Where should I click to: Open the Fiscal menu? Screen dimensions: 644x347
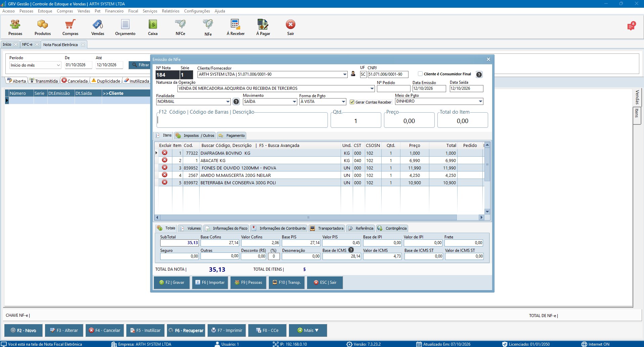pyautogui.click(x=133, y=11)
